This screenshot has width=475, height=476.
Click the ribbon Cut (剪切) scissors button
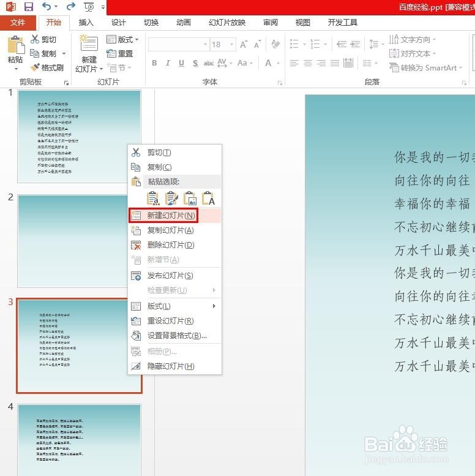(43, 39)
